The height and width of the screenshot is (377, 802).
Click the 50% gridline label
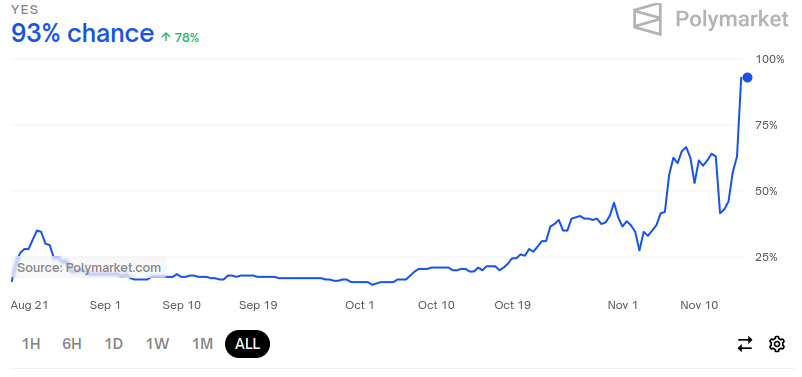point(766,191)
